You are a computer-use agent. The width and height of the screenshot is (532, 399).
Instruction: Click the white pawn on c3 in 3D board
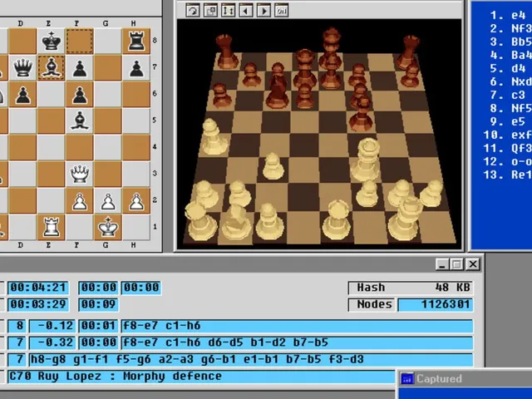point(273,166)
